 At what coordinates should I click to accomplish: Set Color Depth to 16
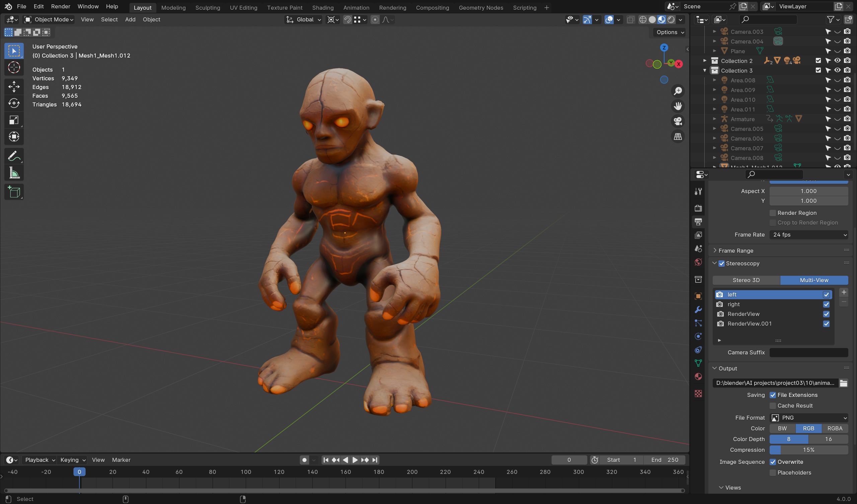(828, 439)
